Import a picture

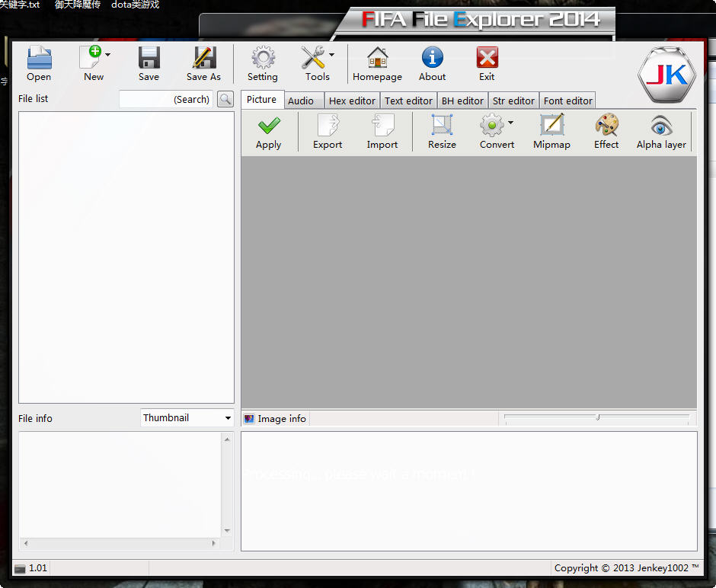(382, 132)
